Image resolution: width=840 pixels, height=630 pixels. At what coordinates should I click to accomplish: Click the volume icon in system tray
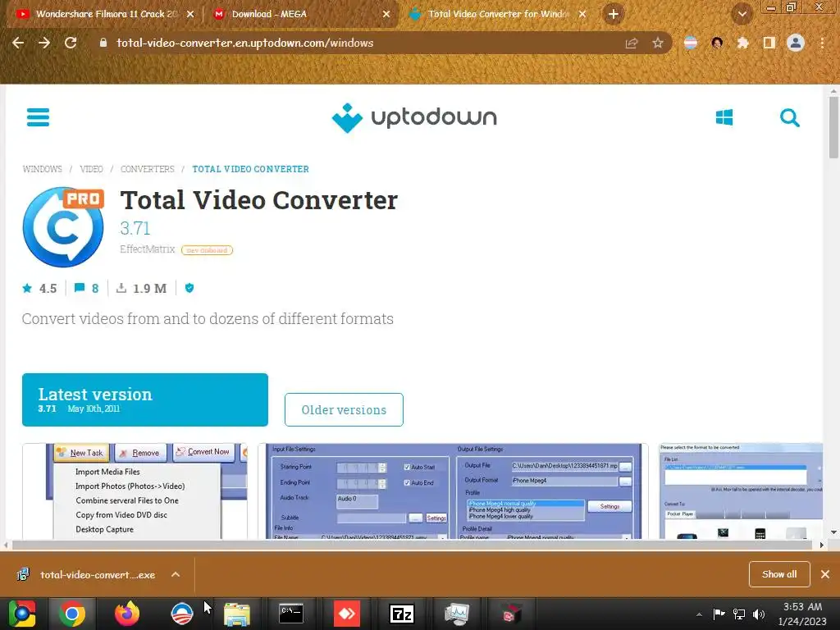(x=759, y=614)
